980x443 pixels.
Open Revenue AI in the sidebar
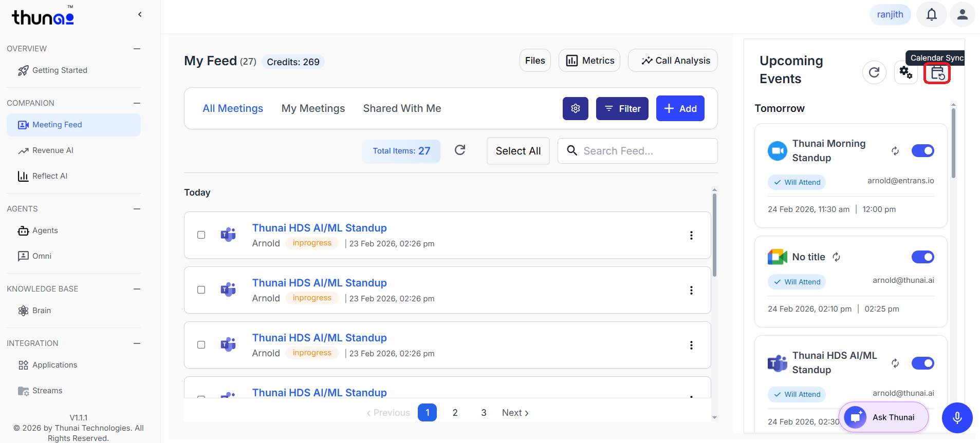(73, 150)
